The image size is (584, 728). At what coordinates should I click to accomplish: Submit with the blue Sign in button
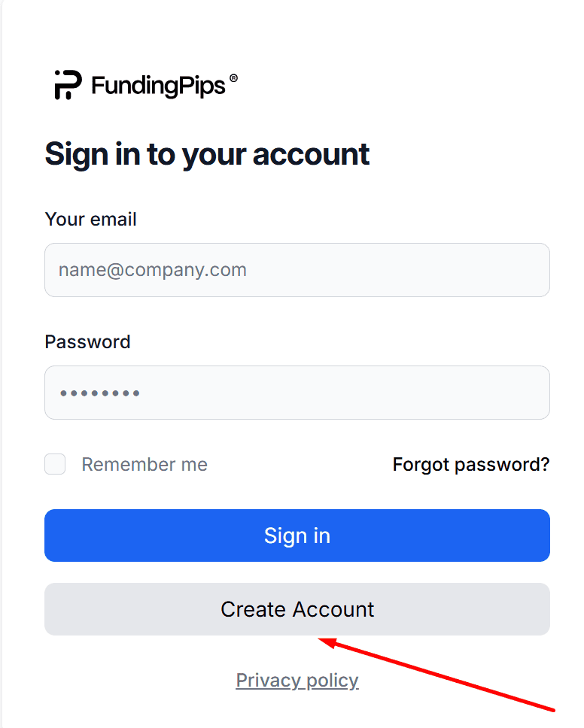tap(297, 535)
